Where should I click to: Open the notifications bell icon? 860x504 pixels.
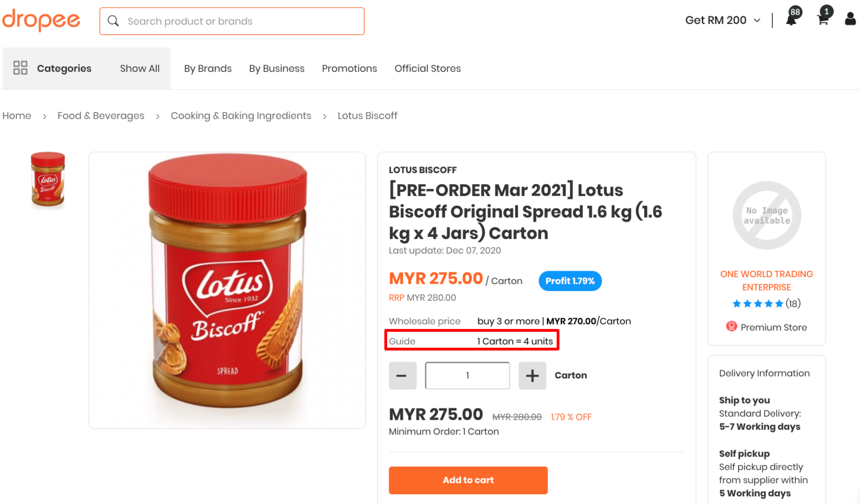click(x=791, y=20)
